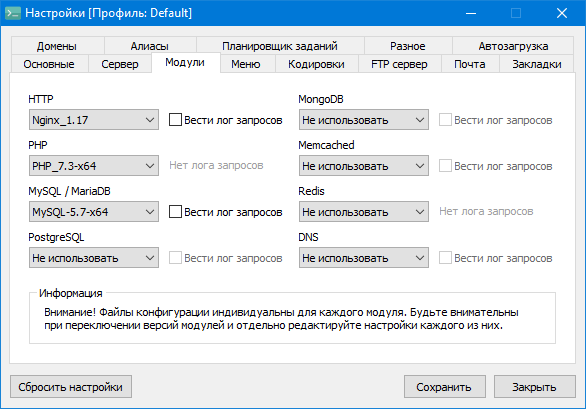
Task: Go to the Планировщик заданий tab
Action: 280,46
